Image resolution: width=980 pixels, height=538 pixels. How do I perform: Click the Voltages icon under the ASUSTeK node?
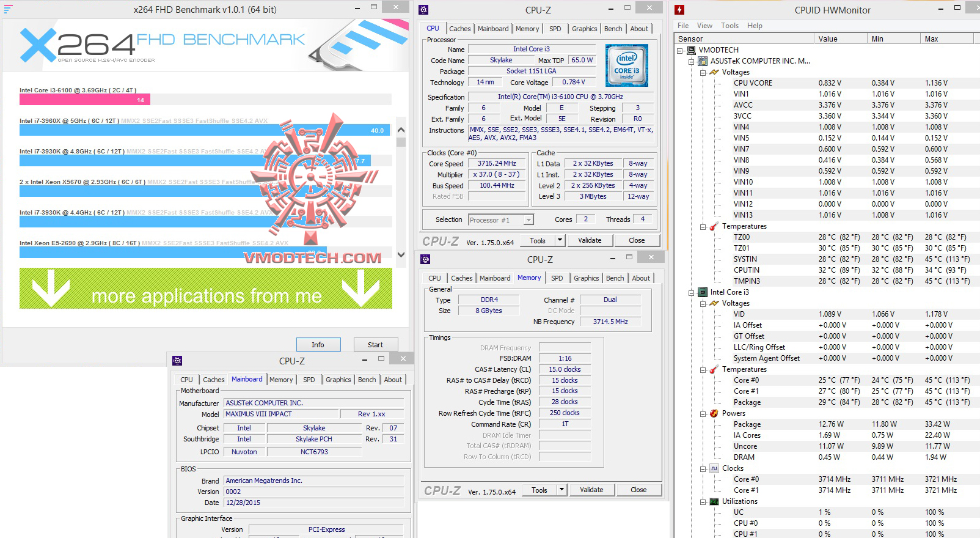click(714, 72)
